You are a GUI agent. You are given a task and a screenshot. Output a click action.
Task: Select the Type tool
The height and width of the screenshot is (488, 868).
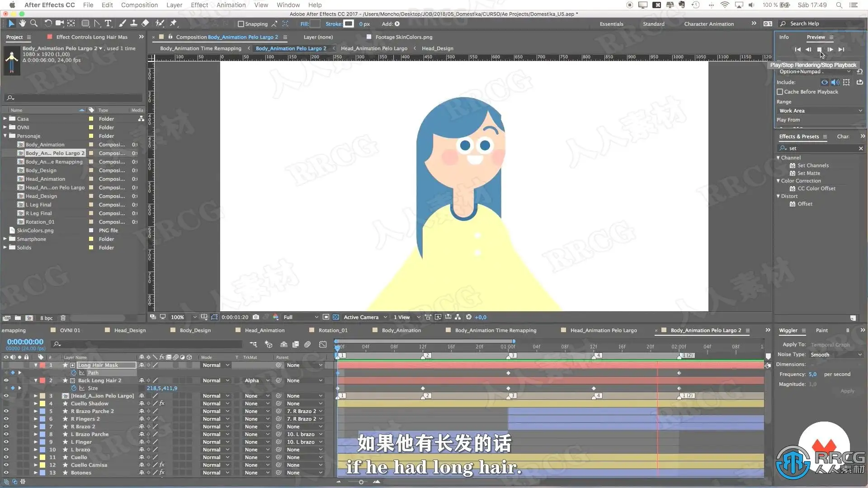click(x=108, y=23)
